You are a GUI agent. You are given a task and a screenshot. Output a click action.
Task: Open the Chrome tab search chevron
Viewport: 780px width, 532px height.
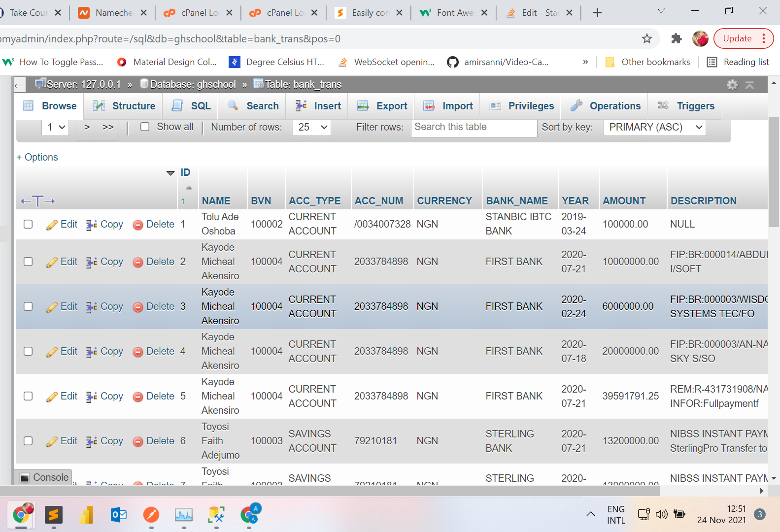[x=661, y=11]
